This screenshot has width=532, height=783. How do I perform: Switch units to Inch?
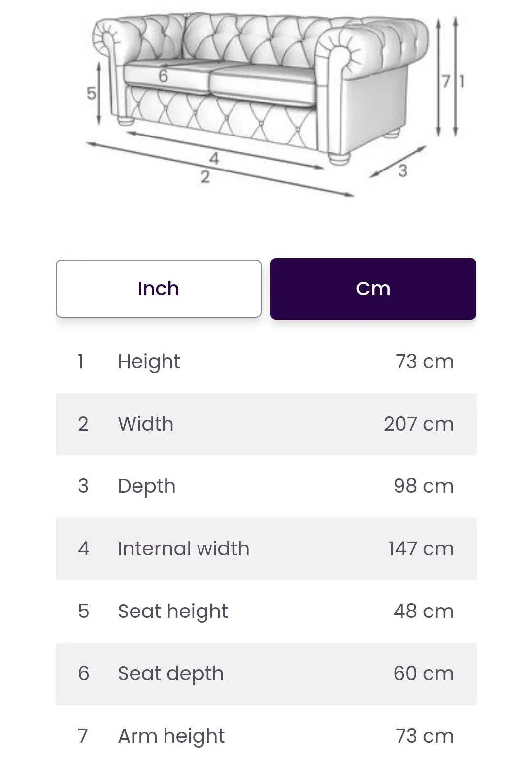click(158, 289)
